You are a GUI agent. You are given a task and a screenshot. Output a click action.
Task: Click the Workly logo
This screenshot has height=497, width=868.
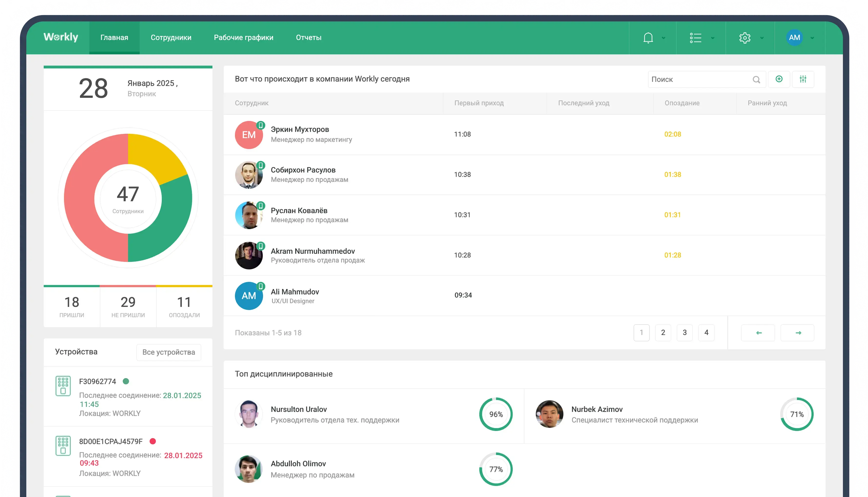(x=61, y=37)
